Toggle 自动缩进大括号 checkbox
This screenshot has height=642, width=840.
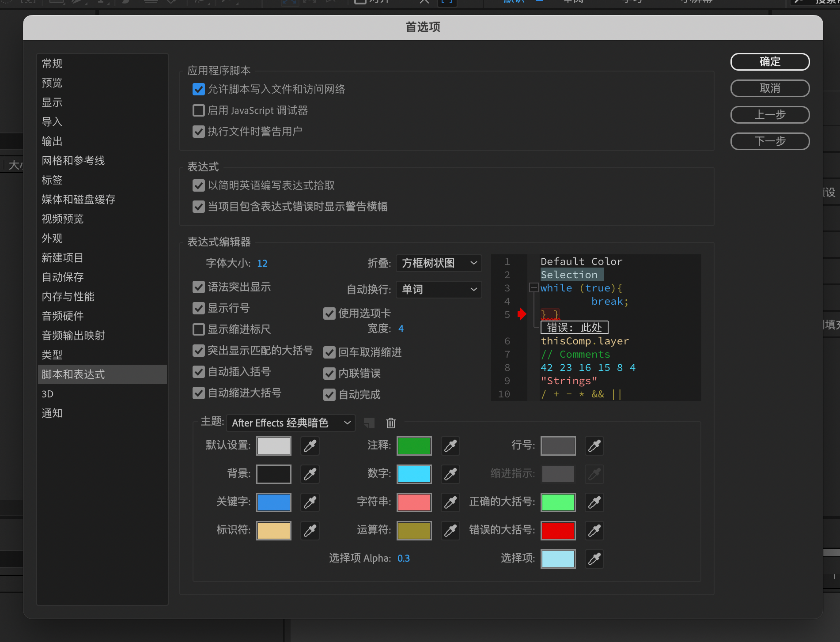[x=199, y=393]
